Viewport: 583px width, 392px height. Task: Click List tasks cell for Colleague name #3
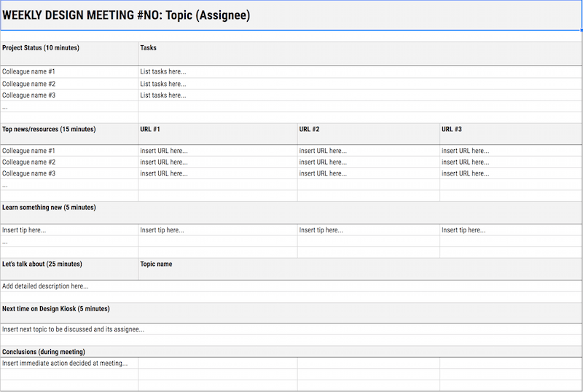(x=163, y=95)
